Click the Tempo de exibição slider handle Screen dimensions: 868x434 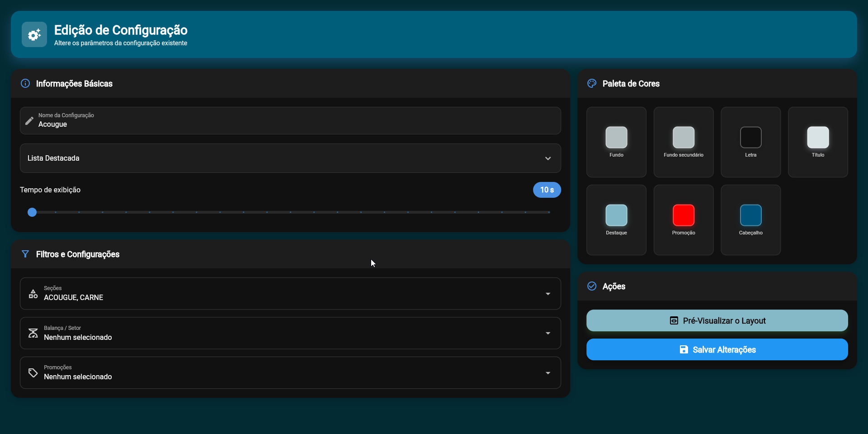(32, 212)
